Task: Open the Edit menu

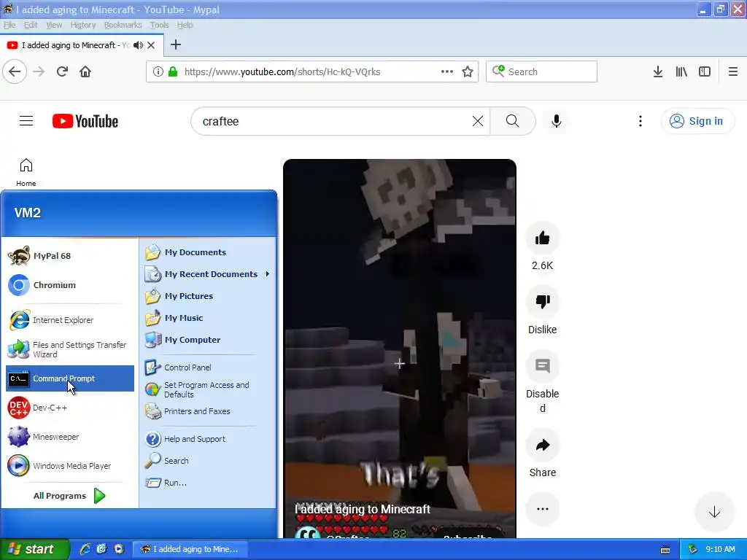Action: [31, 25]
